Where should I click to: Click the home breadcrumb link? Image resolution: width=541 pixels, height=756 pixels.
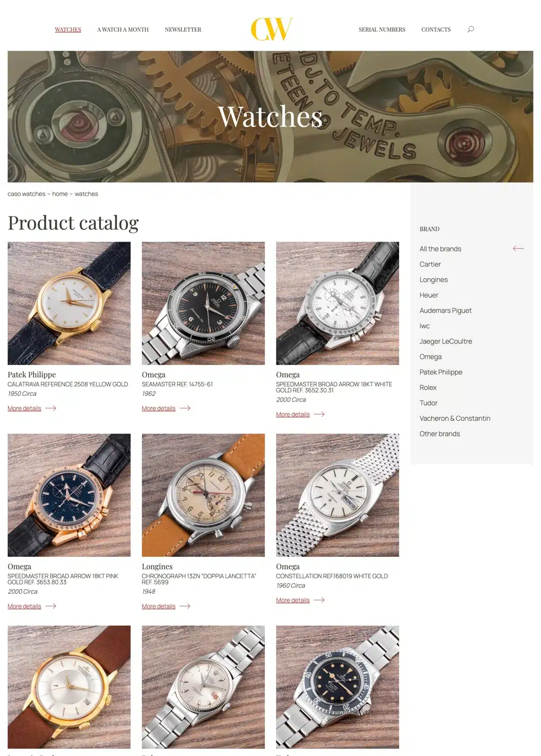click(x=60, y=194)
